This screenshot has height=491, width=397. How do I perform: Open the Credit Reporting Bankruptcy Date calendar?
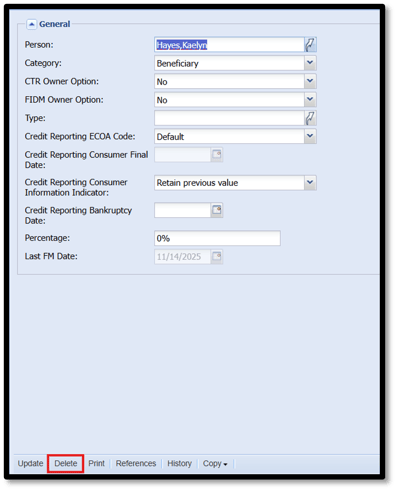tap(217, 210)
